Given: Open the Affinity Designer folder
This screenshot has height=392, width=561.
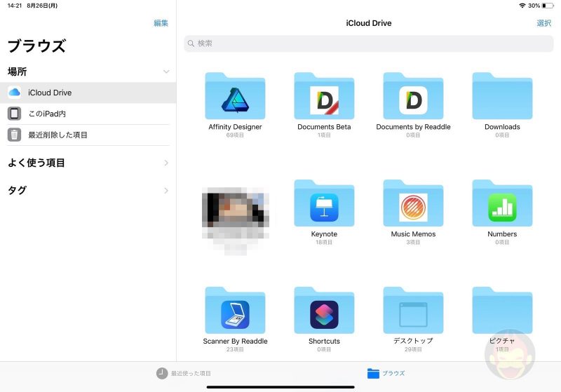Looking at the screenshot, I should pos(235,96).
